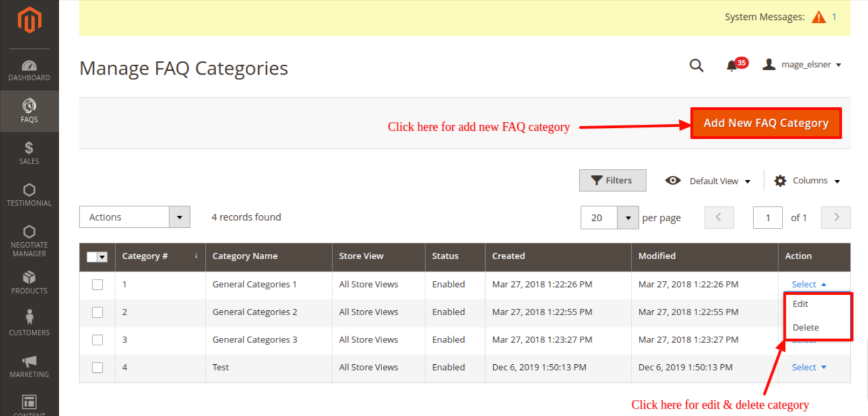Open notifications bell with 35 badge
This screenshot has width=868, height=416.
click(732, 66)
